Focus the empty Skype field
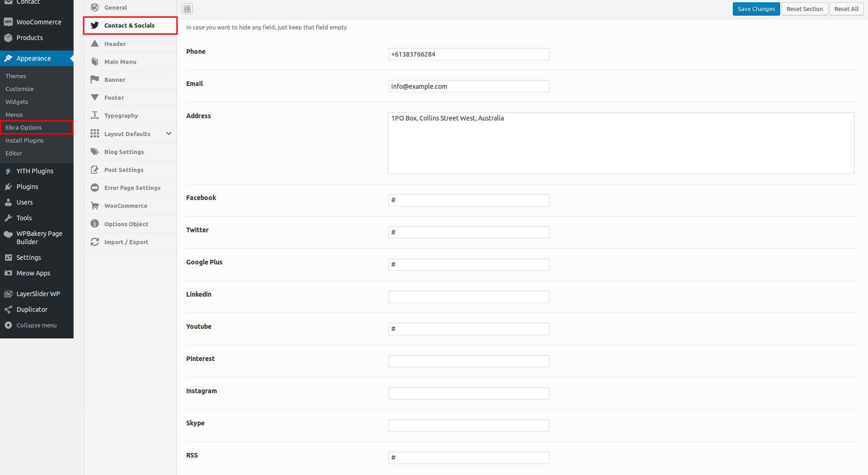This screenshot has height=475, width=868. tap(468, 425)
